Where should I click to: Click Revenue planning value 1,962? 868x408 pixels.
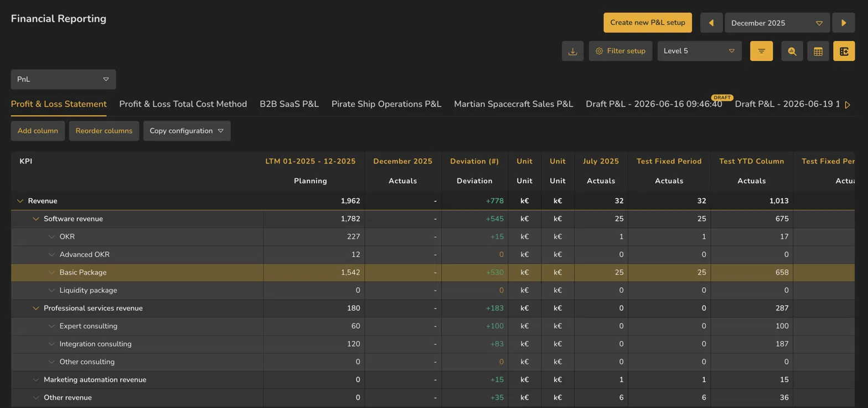click(x=350, y=201)
